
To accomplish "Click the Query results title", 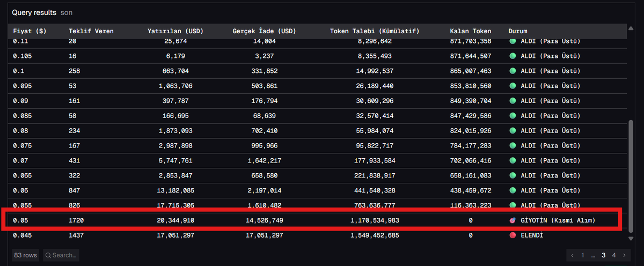I will [x=34, y=12].
